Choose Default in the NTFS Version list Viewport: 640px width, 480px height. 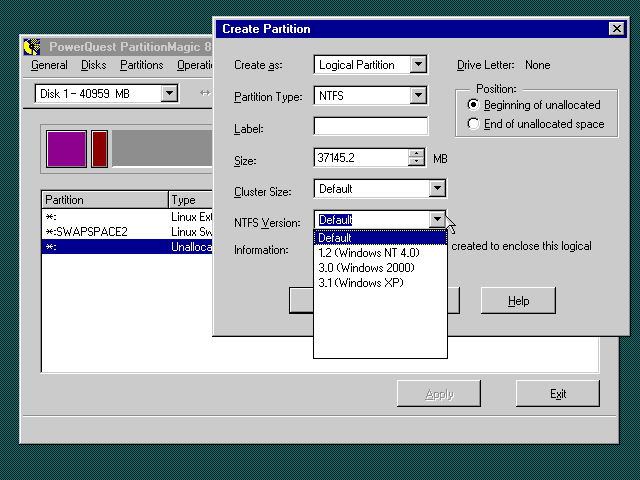380,238
